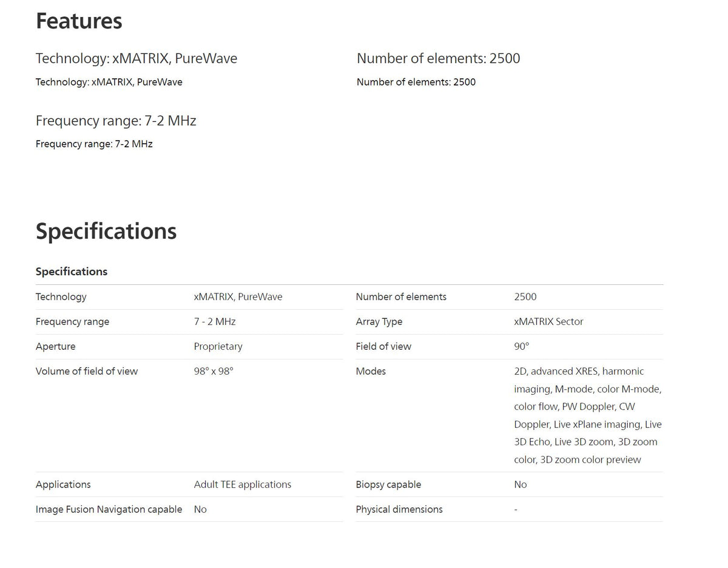Click the large "Number of elements: 2500" feature title
The height and width of the screenshot is (568, 728).
438,59
